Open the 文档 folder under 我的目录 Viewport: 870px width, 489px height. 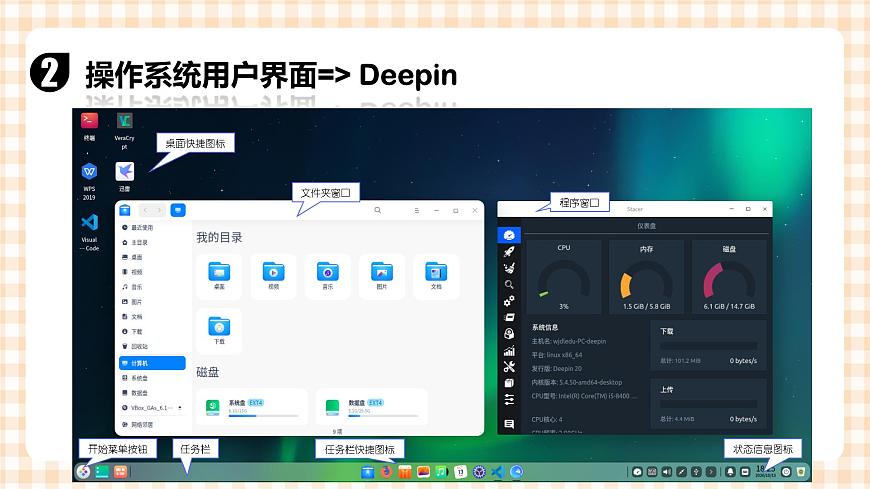point(436,276)
